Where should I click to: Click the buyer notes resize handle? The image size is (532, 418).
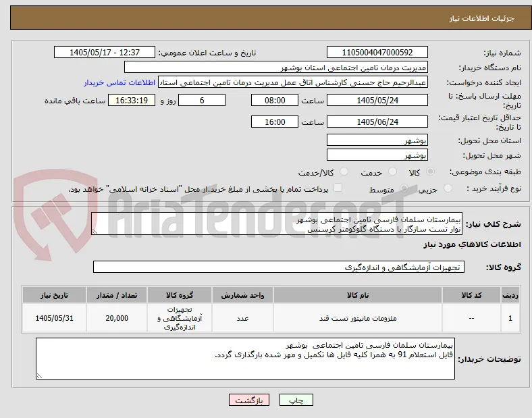click(39, 376)
